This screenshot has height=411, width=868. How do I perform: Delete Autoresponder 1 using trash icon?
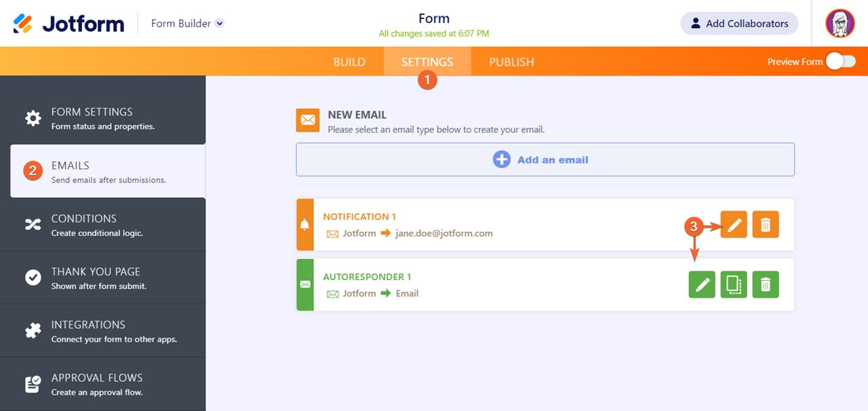pos(766,285)
